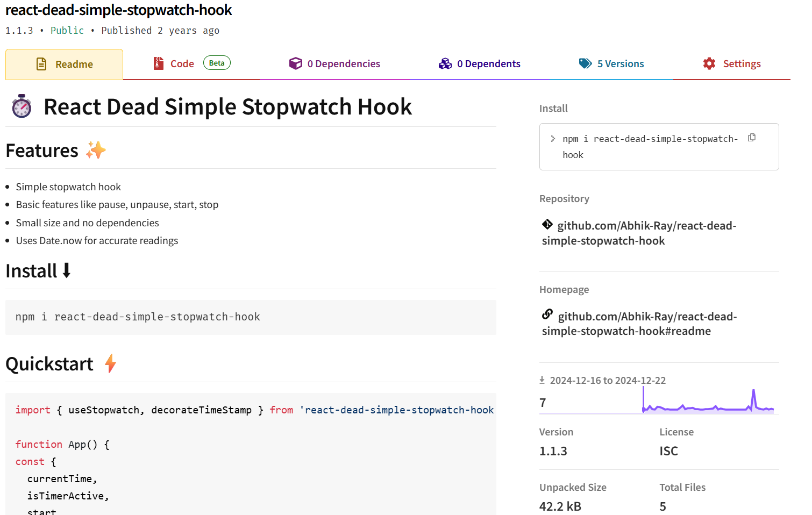Click the Dependents boxes icon

coord(445,63)
